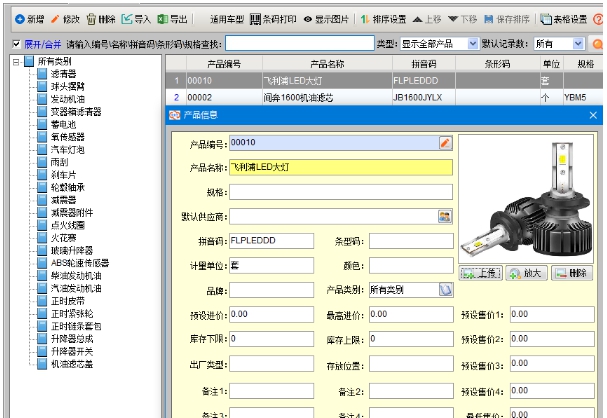607x418 pixels.
Task: Select 球头摆臂 category in tree
Action: tap(68, 86)
